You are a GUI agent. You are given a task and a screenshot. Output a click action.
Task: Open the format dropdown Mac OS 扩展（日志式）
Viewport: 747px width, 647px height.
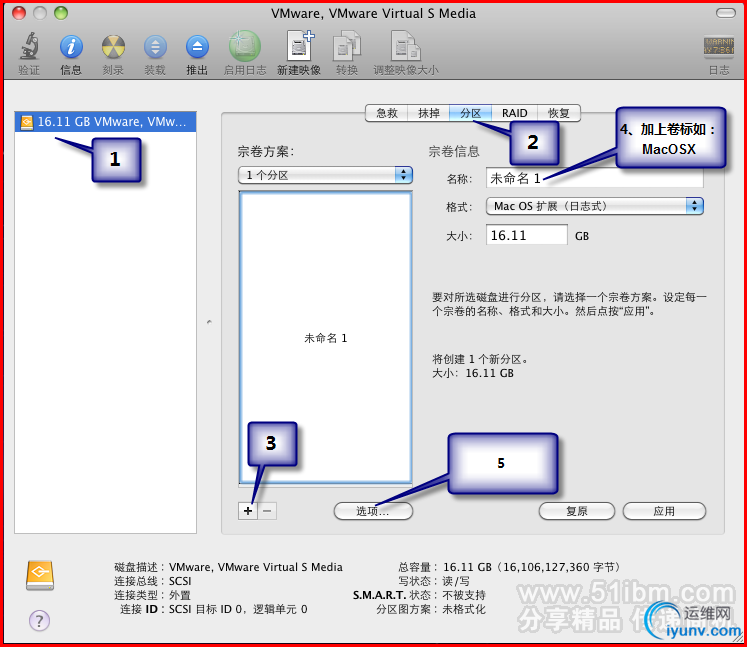coord(595,206)
